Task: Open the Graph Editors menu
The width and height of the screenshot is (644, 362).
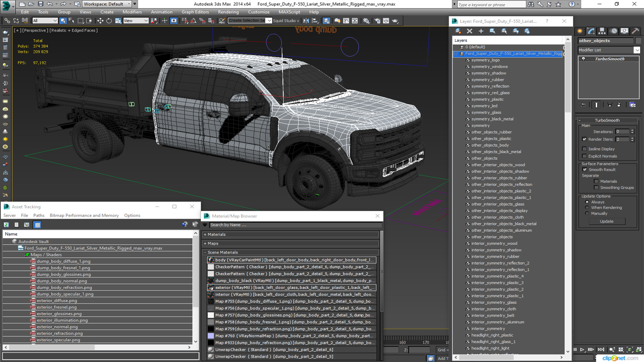Action: tap(195, 12)
